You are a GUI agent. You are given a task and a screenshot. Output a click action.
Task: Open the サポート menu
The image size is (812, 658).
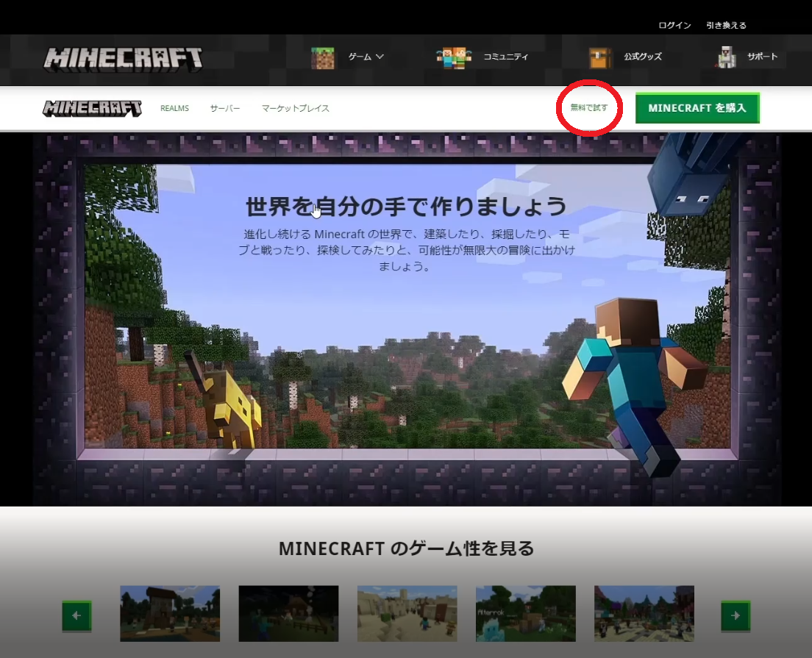tap(762, 57)
